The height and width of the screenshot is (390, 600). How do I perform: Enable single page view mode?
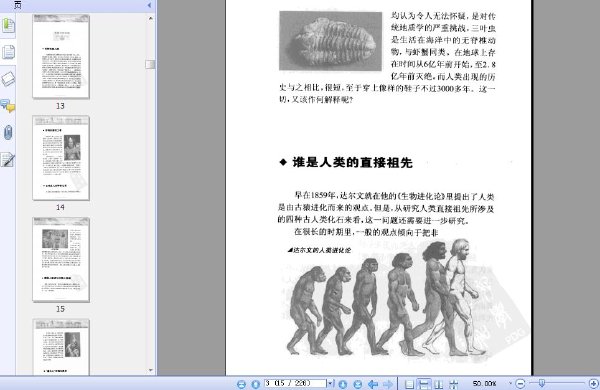[x=409, y=384]
